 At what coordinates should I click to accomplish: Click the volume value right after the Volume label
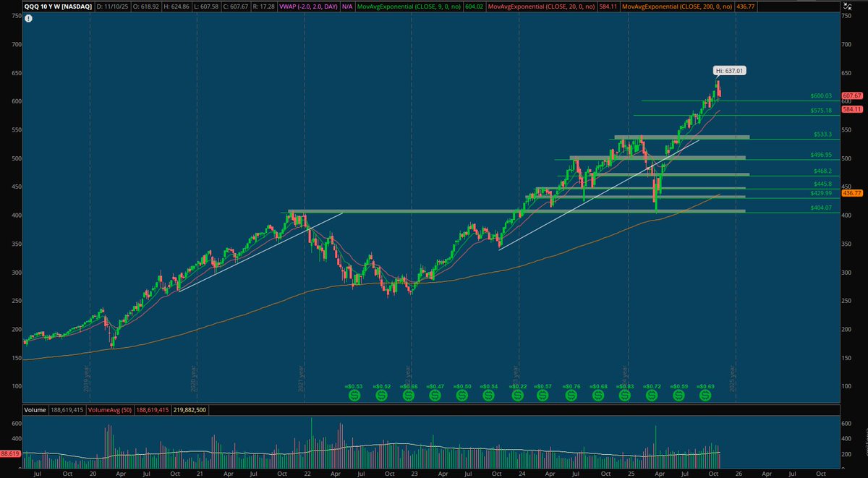(x=67, y=409)
